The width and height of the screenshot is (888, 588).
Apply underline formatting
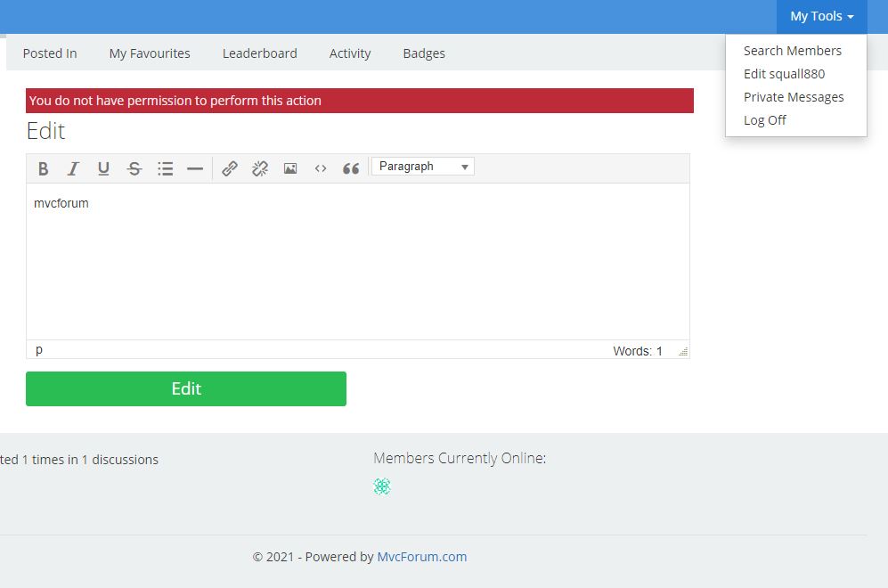(103, 168)
